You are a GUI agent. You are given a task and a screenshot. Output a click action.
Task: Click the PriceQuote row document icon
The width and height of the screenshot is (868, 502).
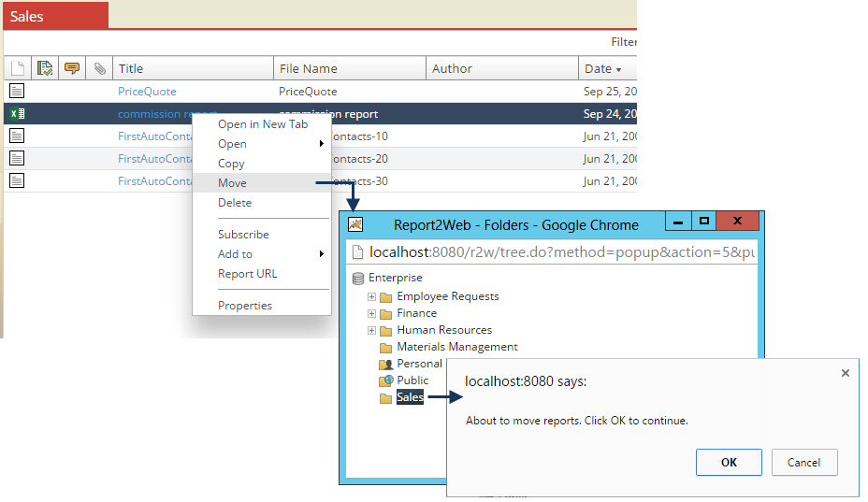pyautogui.click(x=17, y=91)
